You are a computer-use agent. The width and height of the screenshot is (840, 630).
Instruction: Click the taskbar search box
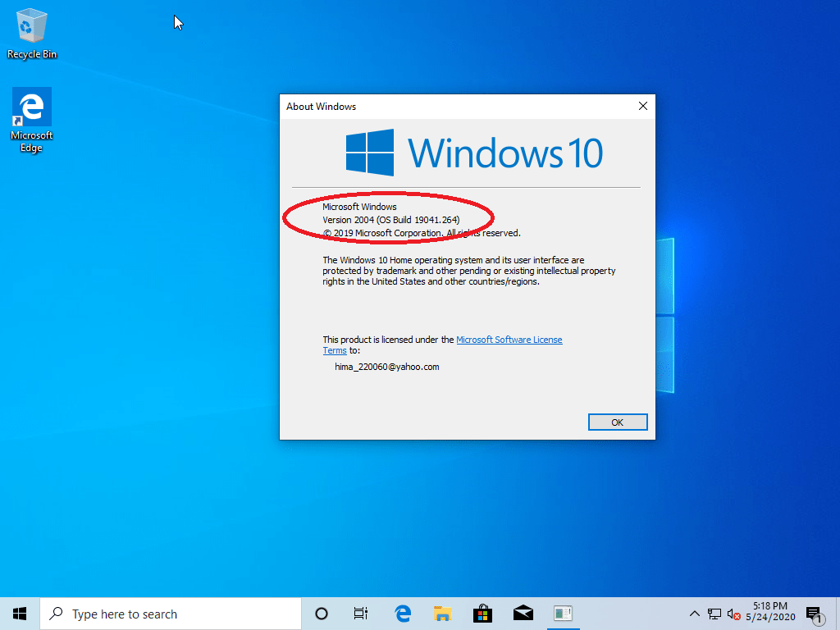171,614
